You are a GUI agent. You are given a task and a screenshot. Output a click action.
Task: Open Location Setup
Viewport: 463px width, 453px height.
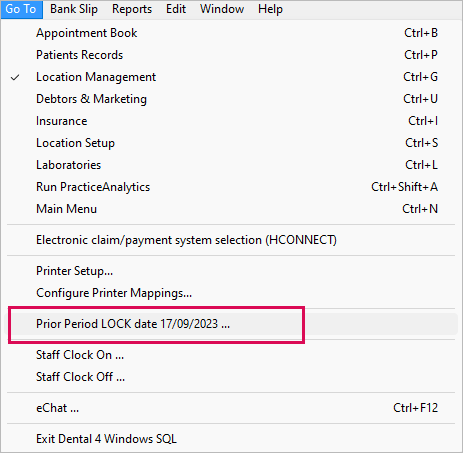pyautogui.click(x=232, y=143)
